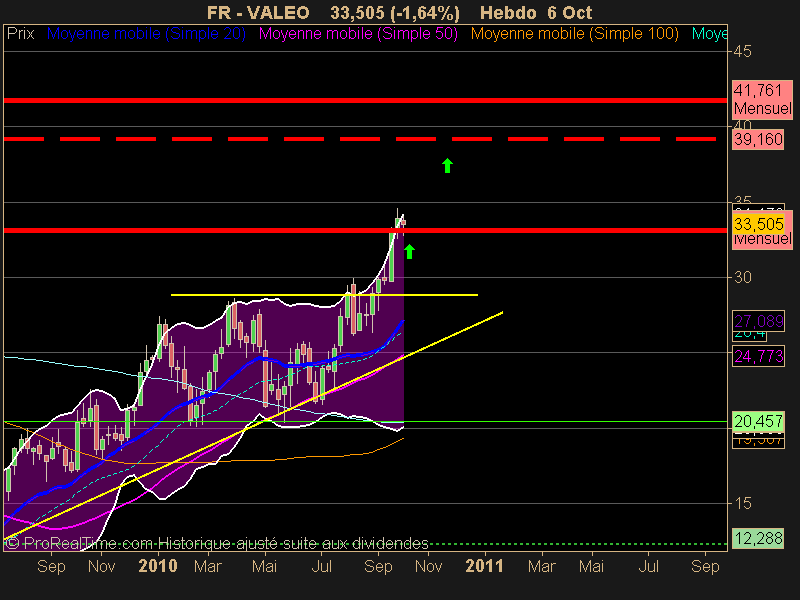The height and width of the screenshot is (600, 800).
Task: Click the 39,160 price label
Action: click(758, 139)
